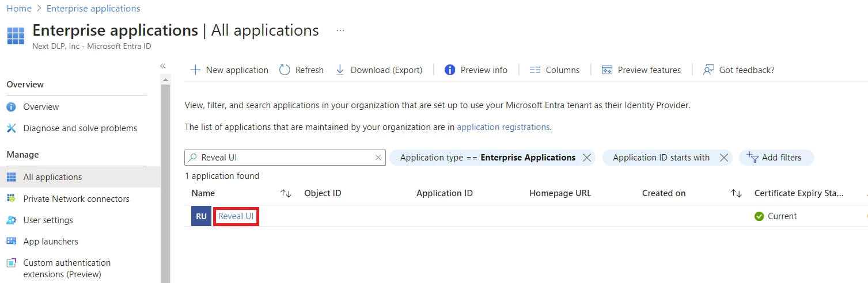This screenshot has width=868, height=283.
Task: Click the Name column header
Action: tap(203, 193)
